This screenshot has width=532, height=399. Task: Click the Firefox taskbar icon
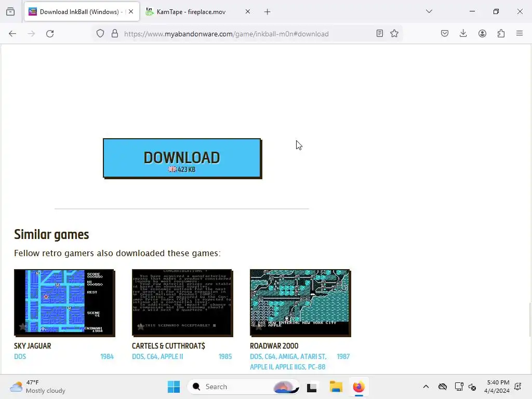click(x=358, y=387)
